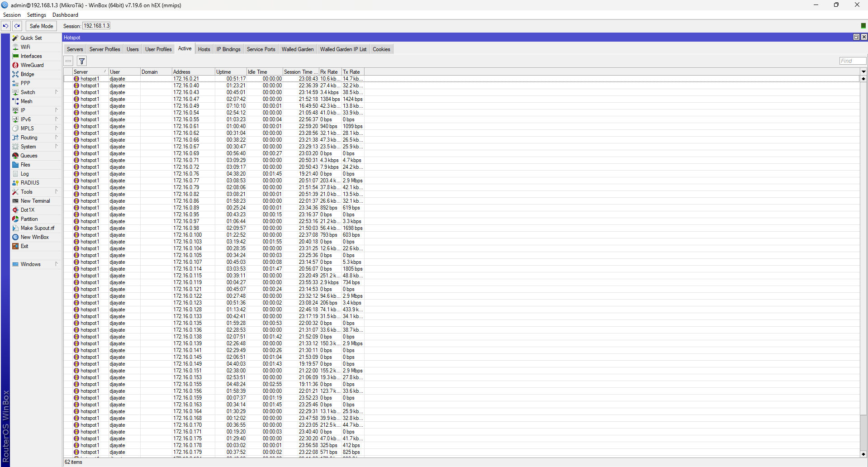Open Dot1X section
This screenshot has height=467, width=868.
pos(27,210)
